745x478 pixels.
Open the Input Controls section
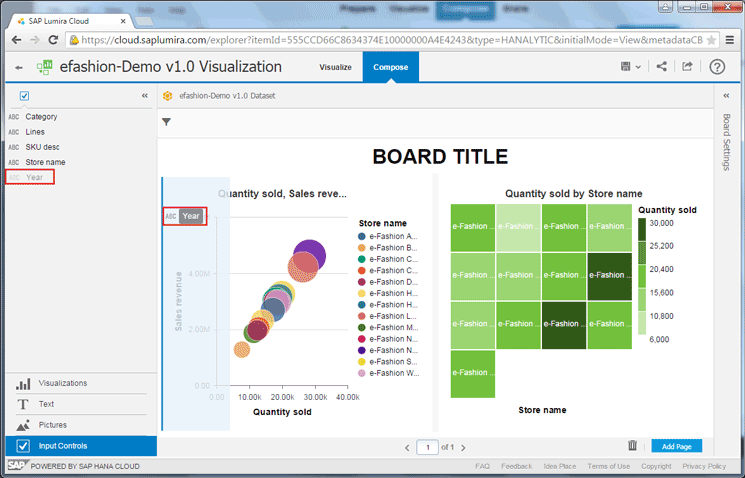click(x=81, y=446)
